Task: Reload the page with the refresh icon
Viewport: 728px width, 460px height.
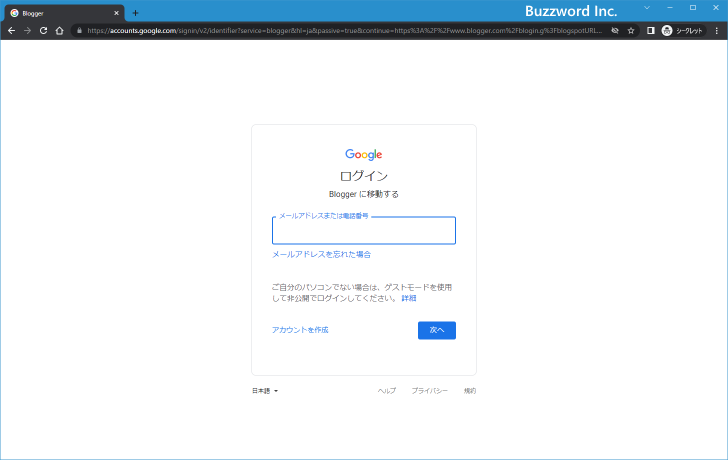Action: [43, 31]
